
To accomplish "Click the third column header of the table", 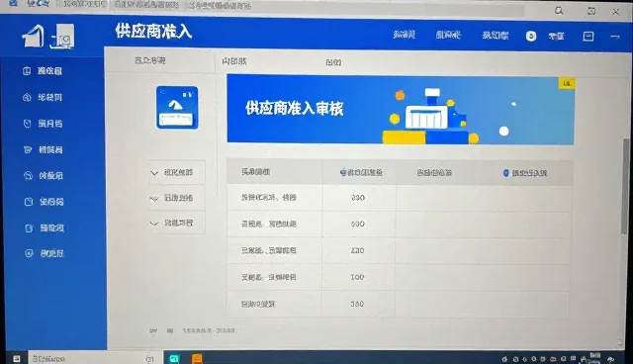I will pyautogui.click(x=434, y=173).
